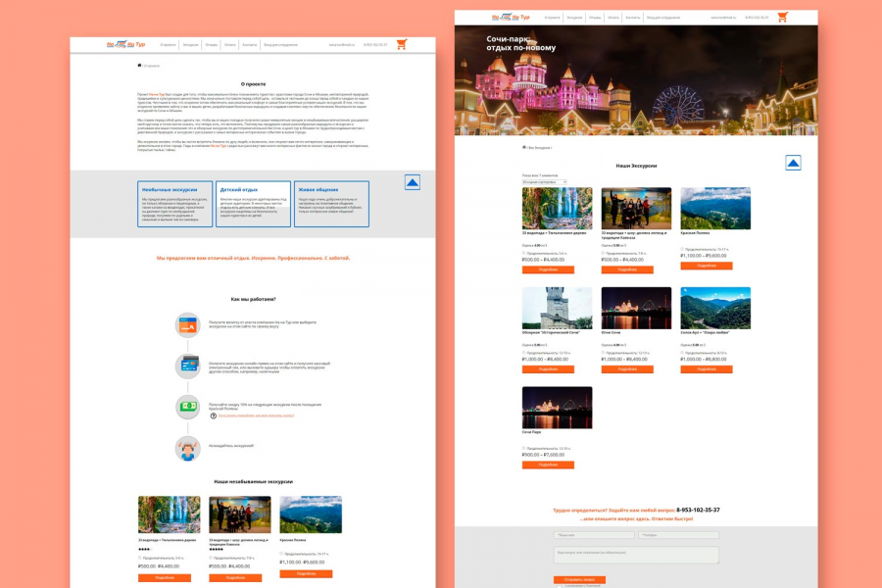
Task: Click Подробнее under Красная Поляна on the right page
Action: [x=707, y=266]
